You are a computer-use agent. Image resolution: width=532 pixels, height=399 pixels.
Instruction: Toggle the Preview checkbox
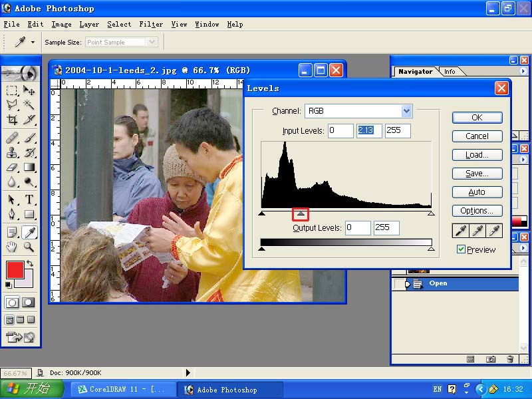pyautogui.click(x=461, y=249)
